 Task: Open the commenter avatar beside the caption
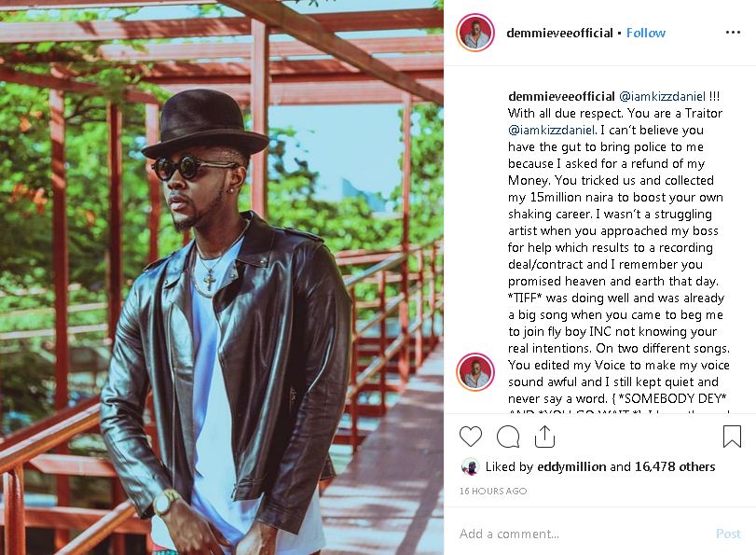[x=475, y=372]
